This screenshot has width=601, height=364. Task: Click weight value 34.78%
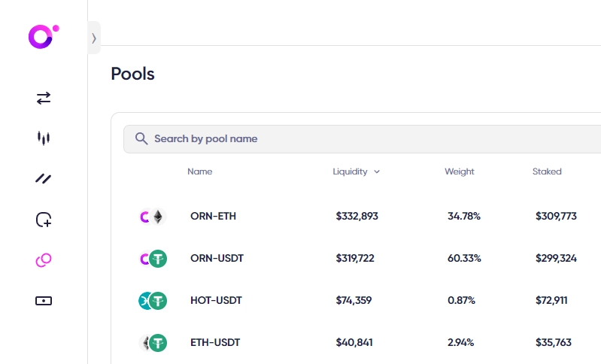tap(464, 216)
